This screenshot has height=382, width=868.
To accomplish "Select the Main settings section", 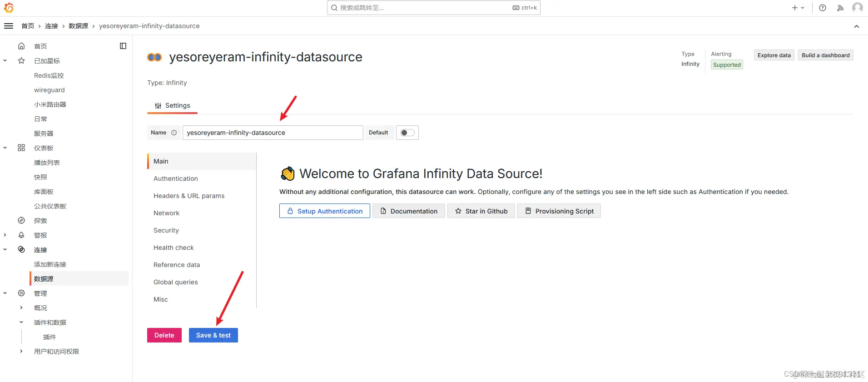I will 202,161.
